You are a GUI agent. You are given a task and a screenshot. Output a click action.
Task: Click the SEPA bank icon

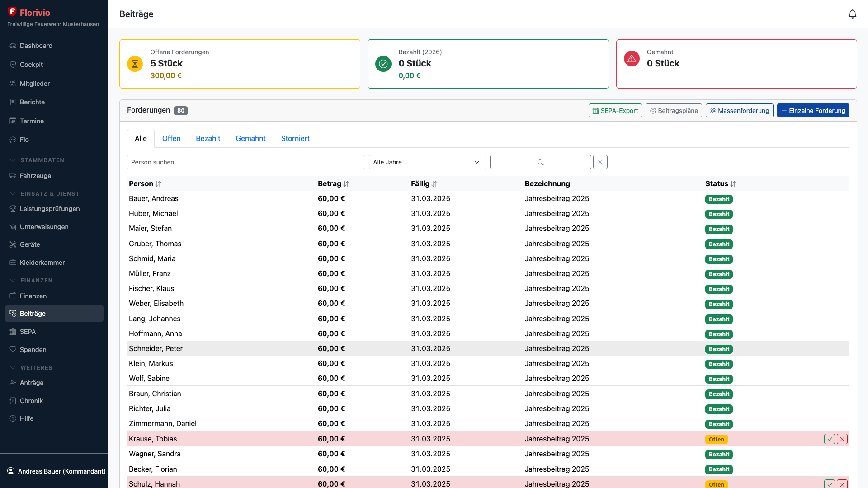(13, 332)
